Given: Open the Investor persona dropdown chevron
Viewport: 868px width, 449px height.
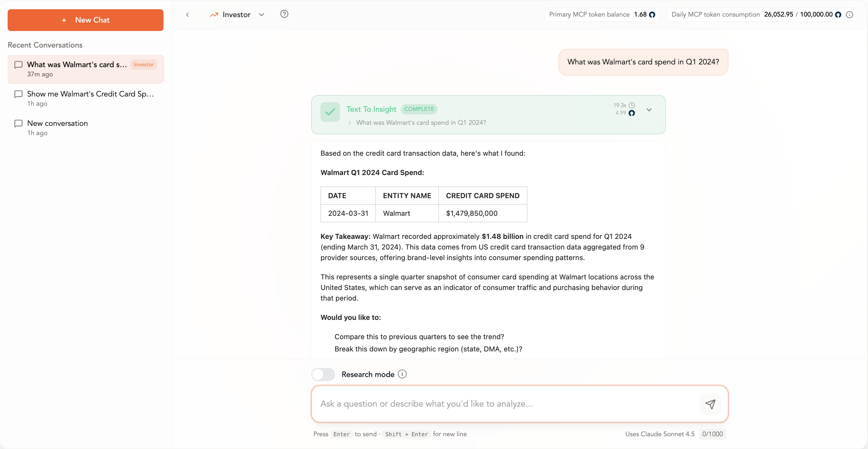Looking at the screenshot, I should click(262, 14).
